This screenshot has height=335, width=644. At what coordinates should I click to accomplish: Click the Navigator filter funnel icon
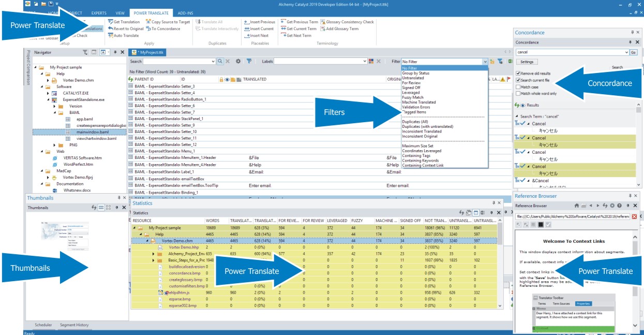point(85,52)
